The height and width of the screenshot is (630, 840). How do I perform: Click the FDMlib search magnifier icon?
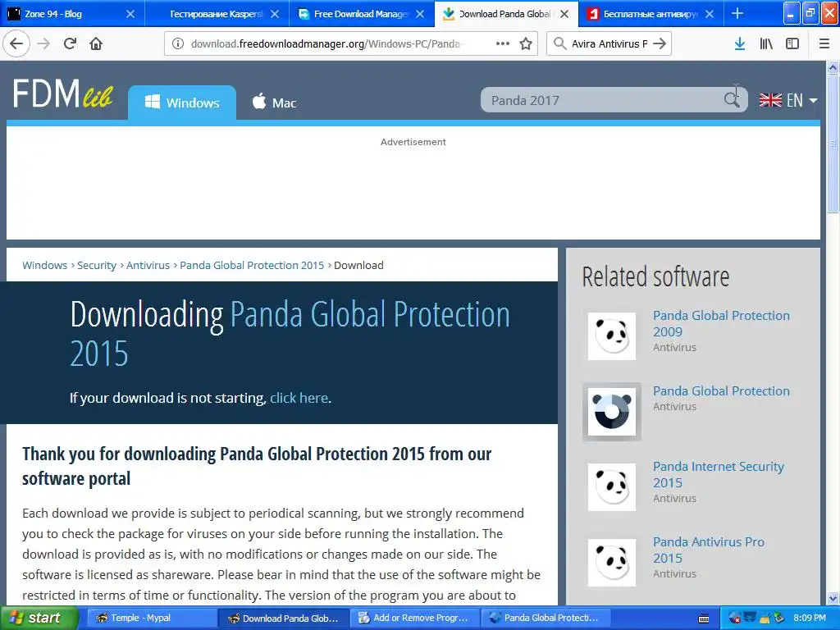(731, 99)
